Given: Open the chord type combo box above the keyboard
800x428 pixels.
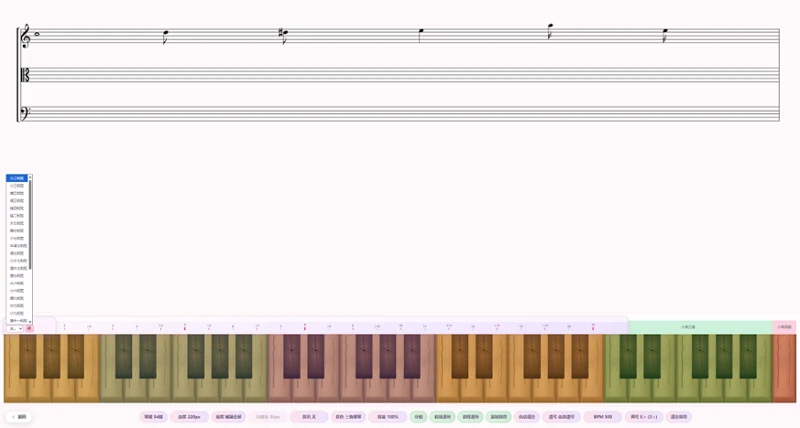Looking at the screenshot, I should point(14,329).
